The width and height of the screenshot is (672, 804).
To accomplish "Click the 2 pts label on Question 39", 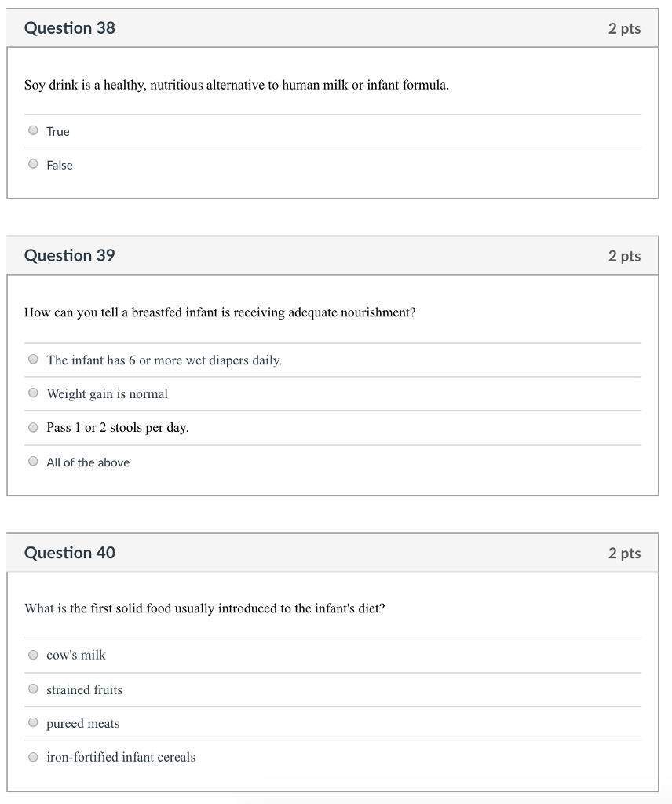I will pyautogui.click(x=626, y=255).
